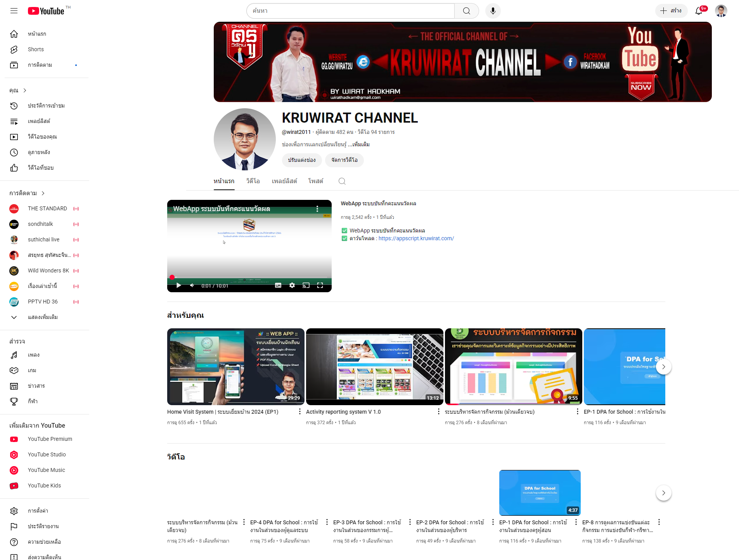This screenshot has height=560, width=739.
Task: Click the video progress bar scrubber
Action: pos(172,277)
